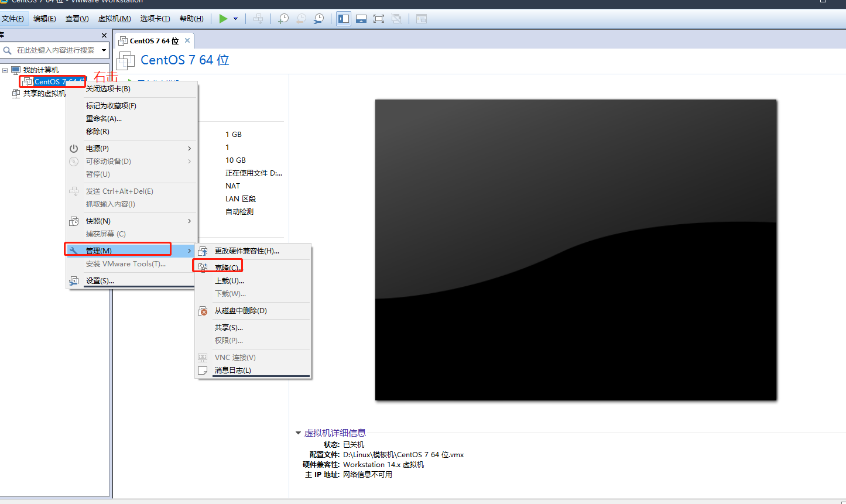846x504 pixels.
Task: Open the 管理(M) submenu entry
Action: (x=132, y=251)
